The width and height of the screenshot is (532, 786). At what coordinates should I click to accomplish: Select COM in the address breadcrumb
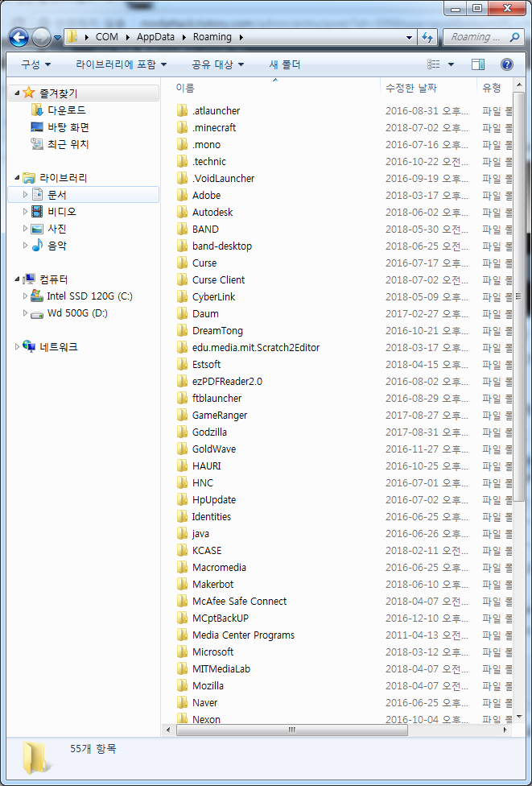(x=107, y=37)
